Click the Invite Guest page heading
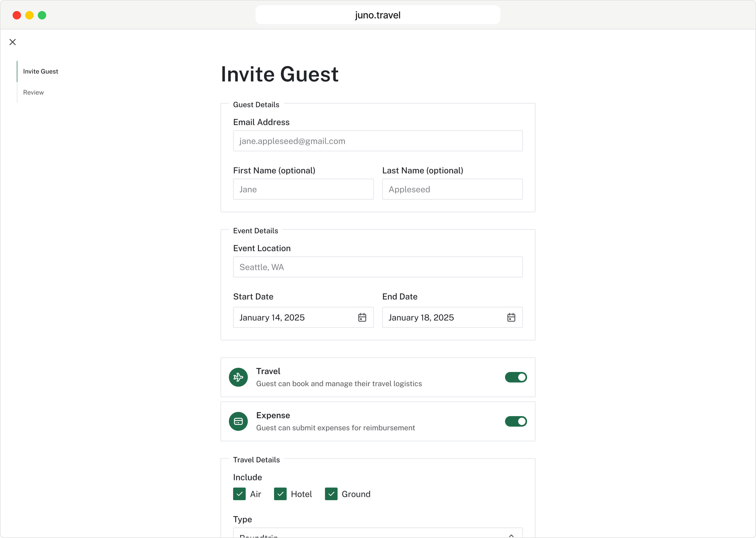 tap(280, 74)
